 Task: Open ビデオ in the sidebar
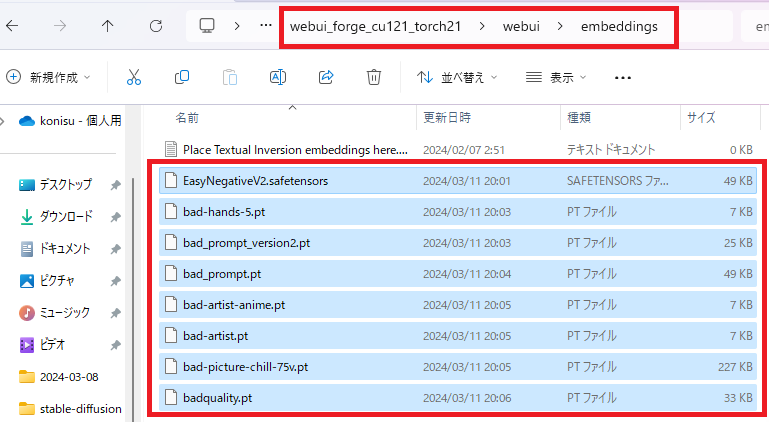[x=42, y=344]
